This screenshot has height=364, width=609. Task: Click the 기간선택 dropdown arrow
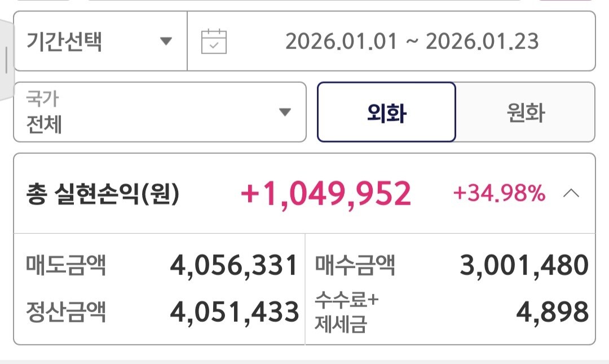[x=165, y=41]
